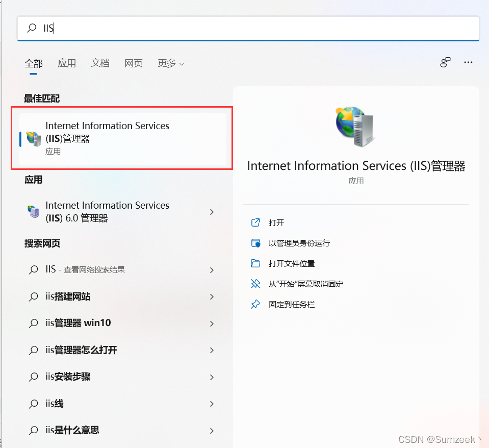Click the run-as-administrator shield icon
This screenshot has width=489, height=448.
tap(256, 243)
